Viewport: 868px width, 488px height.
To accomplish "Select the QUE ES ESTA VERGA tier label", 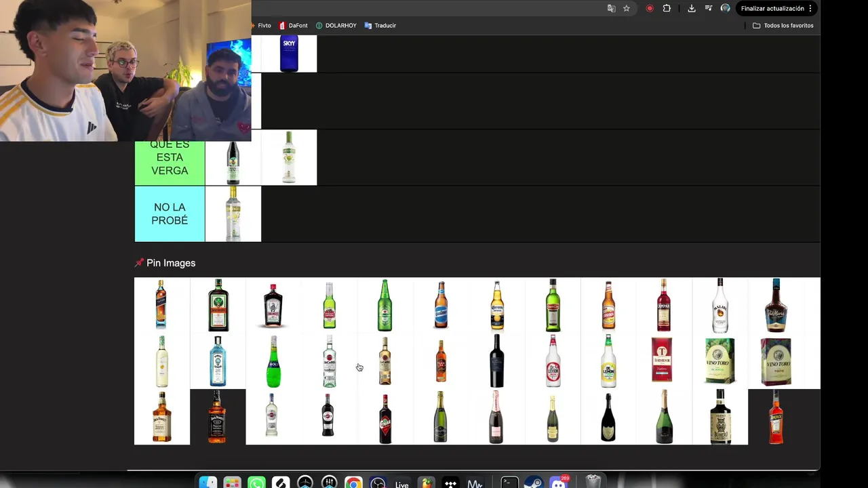I will pyautogui.click(x=170, y=157).
